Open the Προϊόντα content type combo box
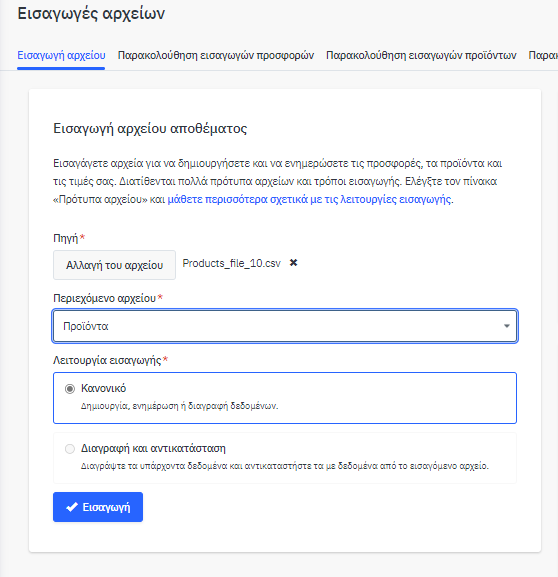 point(285,326)
